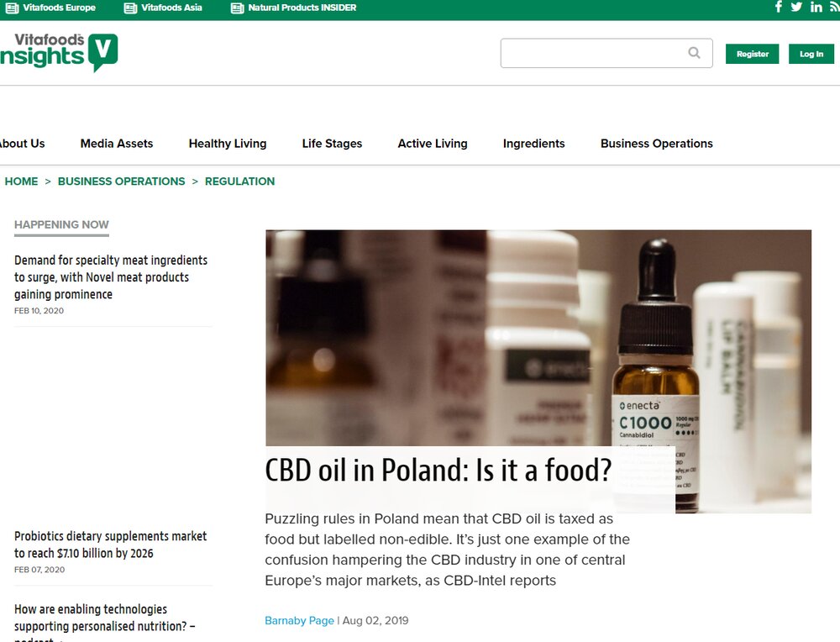This screenshot has height=642, width=840.
Task: Click the search magnifier icon
Action: coord(694,52)
